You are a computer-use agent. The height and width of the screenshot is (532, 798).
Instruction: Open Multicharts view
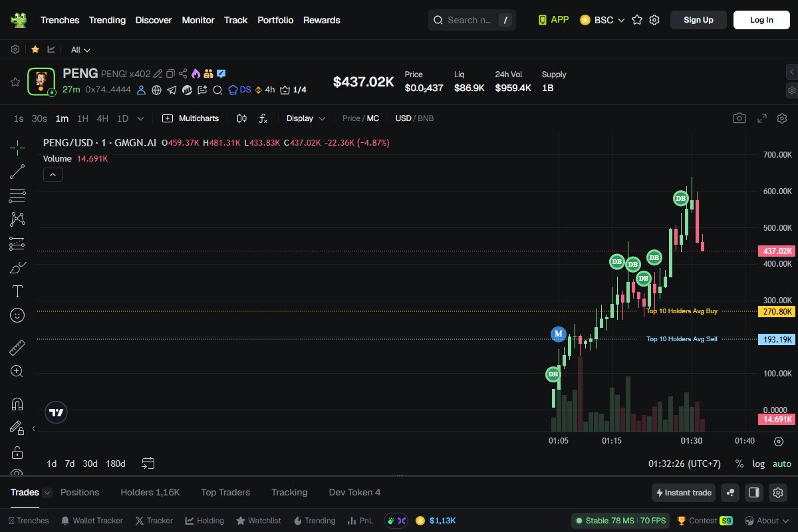190,118
